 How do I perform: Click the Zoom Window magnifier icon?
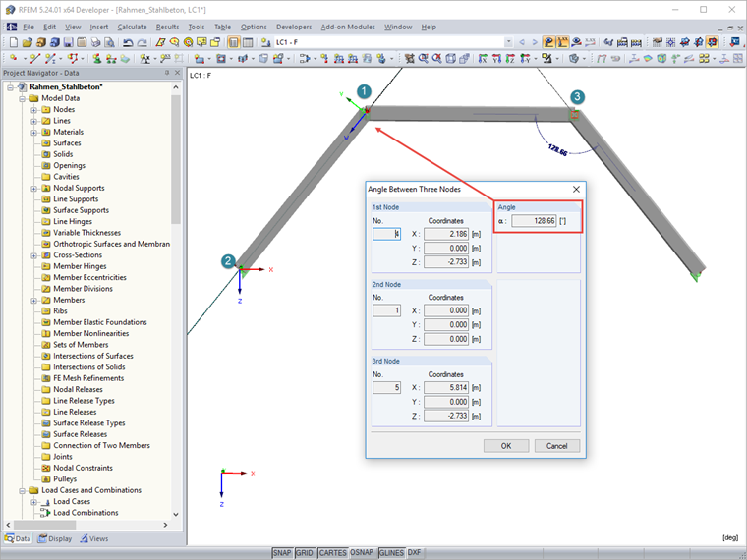click(x=423, y=59)
